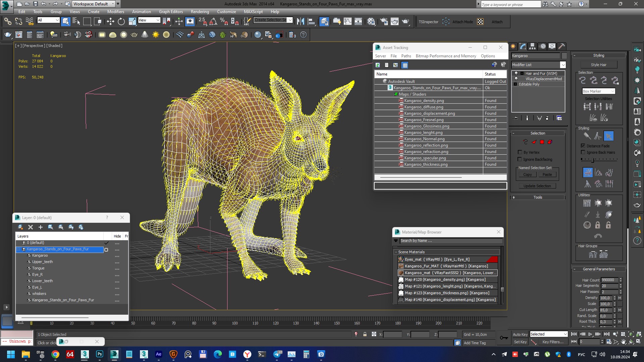
Task: Uncheck Distance Fade checkbox
Action: pos(583,146)
